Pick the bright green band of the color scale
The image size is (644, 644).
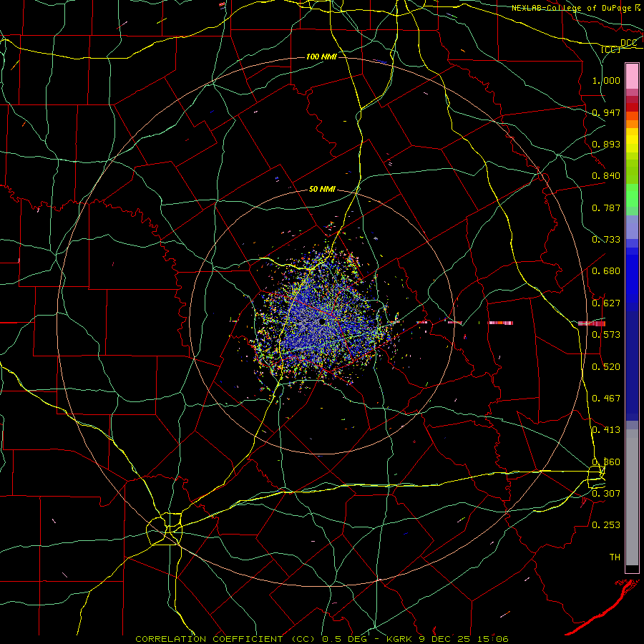632,196
